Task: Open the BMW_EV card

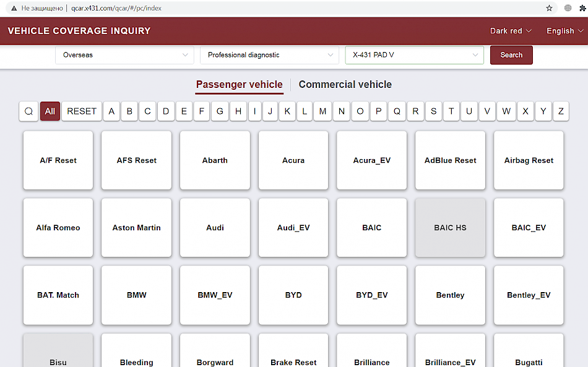Action: [215, 295]
